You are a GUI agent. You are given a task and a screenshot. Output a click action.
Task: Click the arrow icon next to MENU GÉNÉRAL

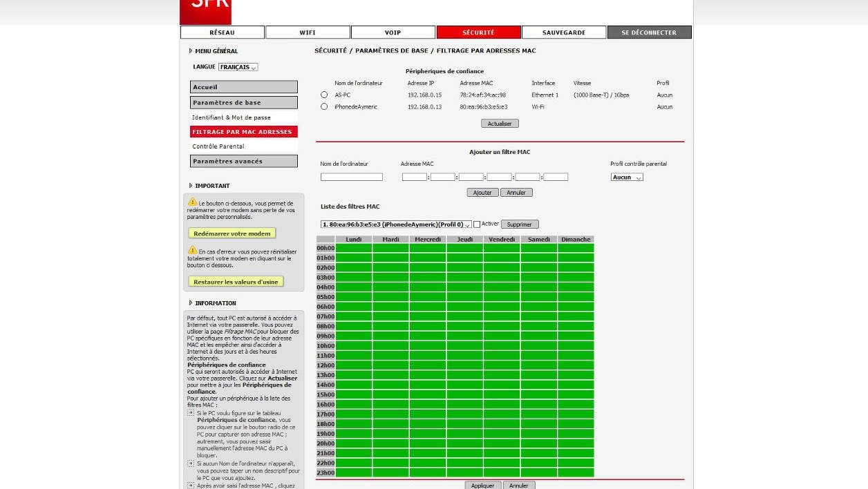pos(191,51)
